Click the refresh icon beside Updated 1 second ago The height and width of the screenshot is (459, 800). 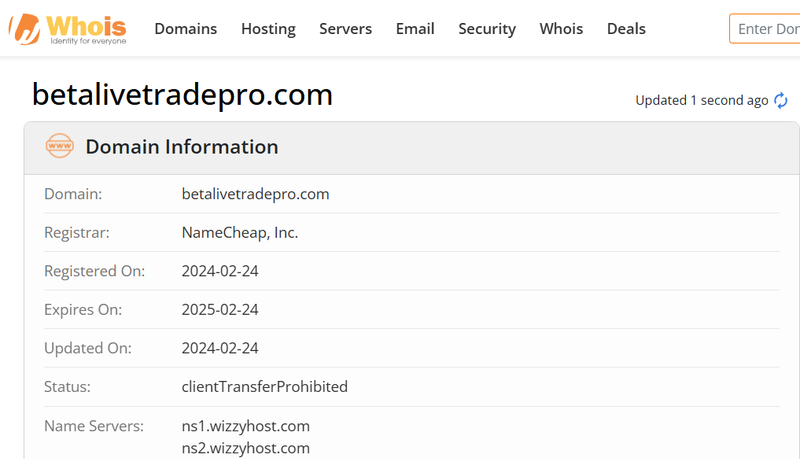click(x=781, y=100)
